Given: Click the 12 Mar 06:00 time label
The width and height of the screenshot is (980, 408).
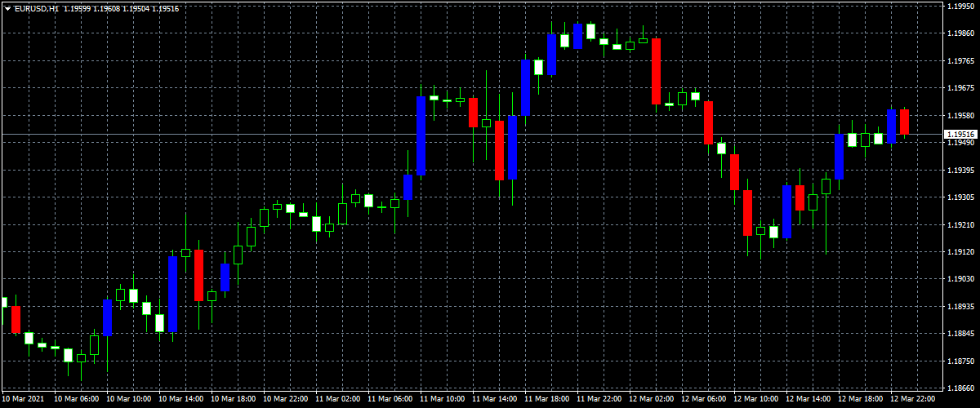Looking at the screenshot, I should click(x=706, y=400).
